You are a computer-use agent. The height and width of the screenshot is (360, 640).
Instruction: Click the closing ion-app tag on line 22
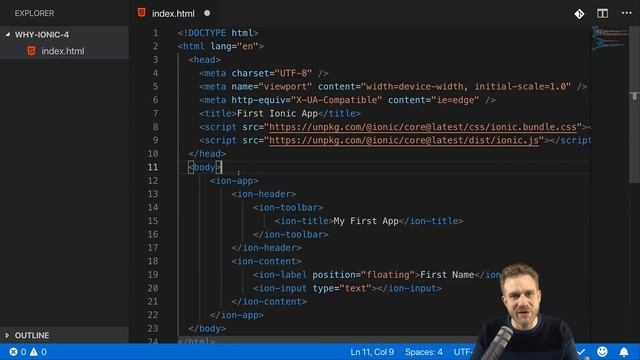237,316
